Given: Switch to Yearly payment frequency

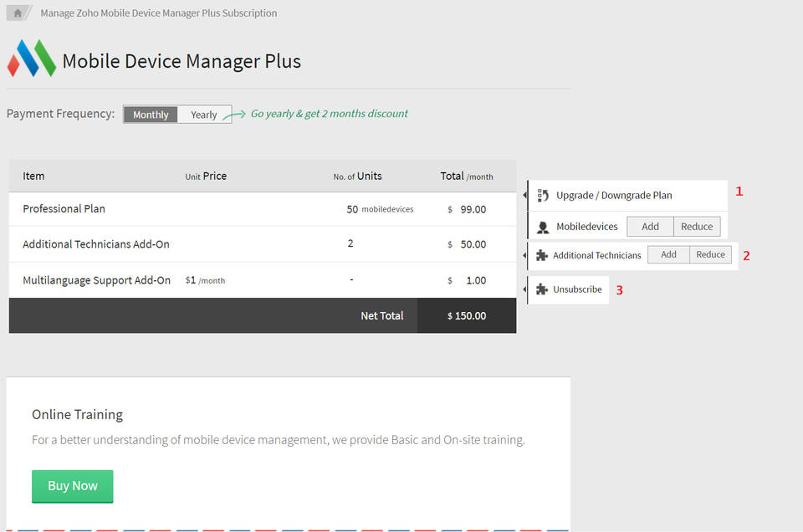Looking at the screenshot, I should click(203, 114).
